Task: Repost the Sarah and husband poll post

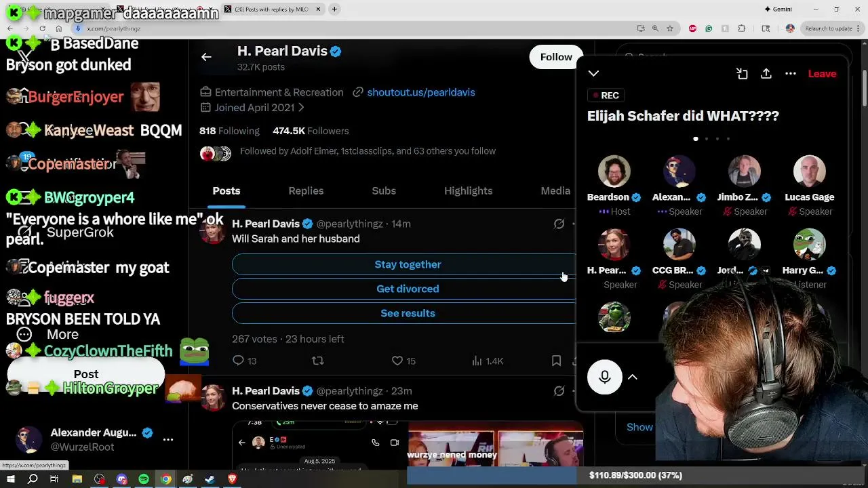Action: (317, 361)
